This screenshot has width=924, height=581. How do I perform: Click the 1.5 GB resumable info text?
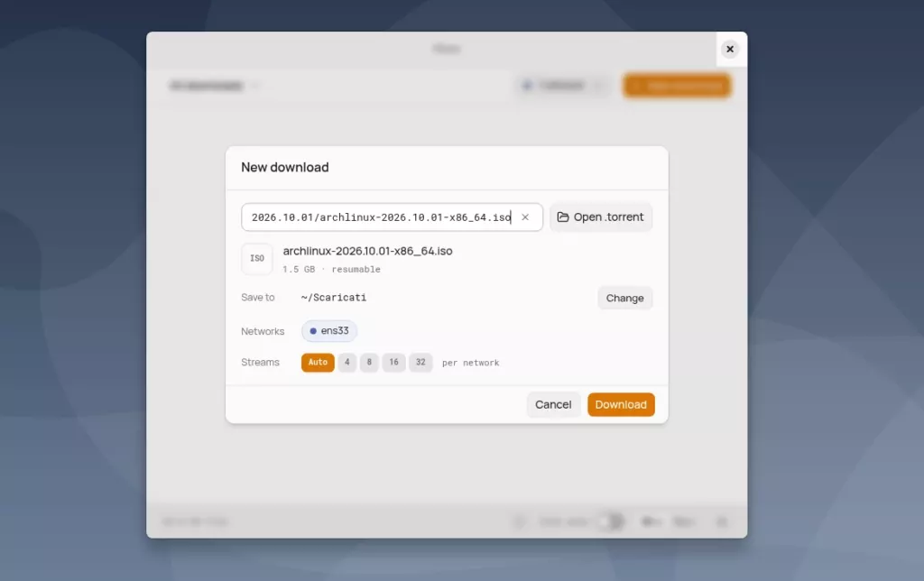click(x=331, y=269)
